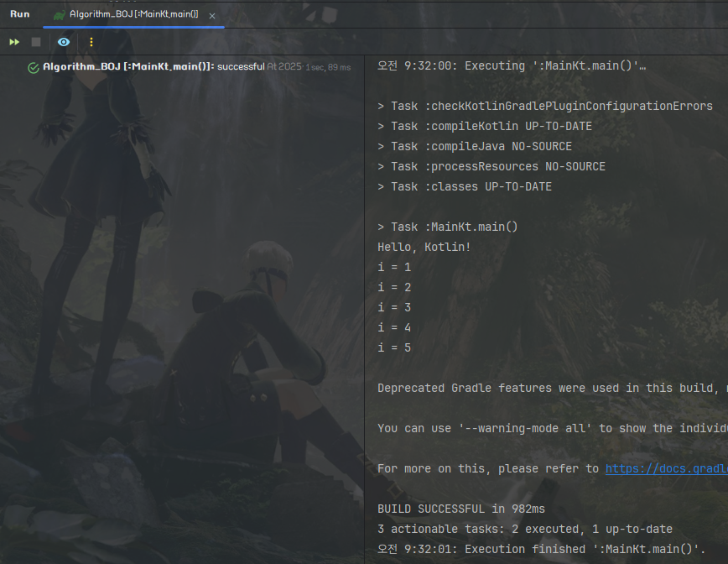Click the 'i = 4' output line
Viewport: 728px width, 564px height.
(394, 327)
